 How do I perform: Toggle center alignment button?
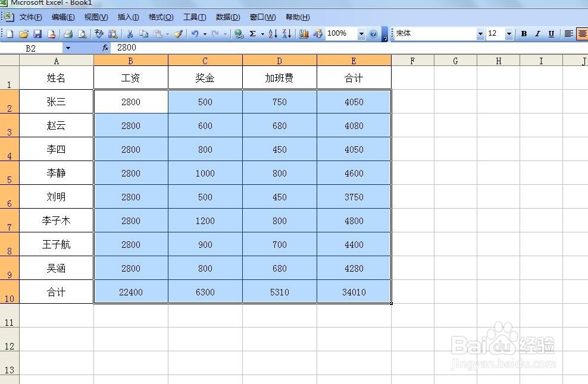pos(582,34)
